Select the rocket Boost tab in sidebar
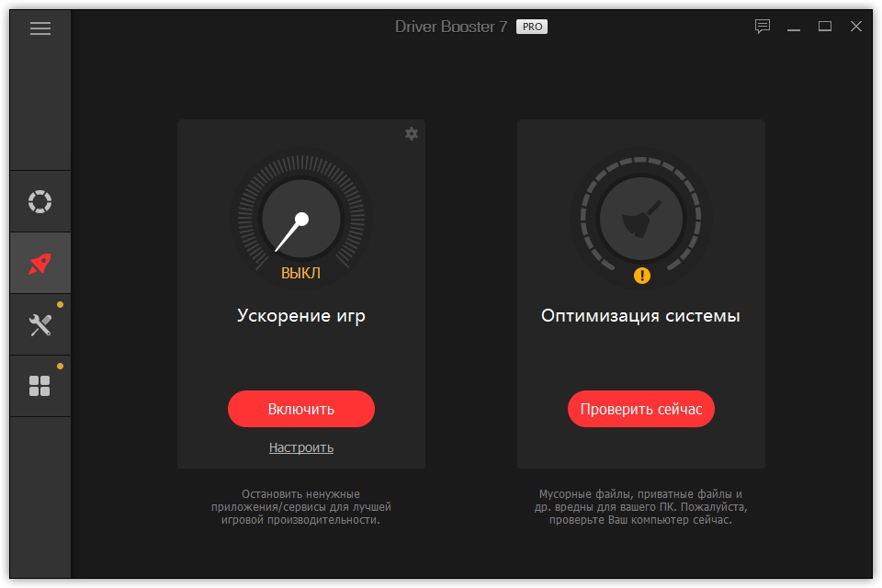The height and width of the screenshot is (588, 882). click(x=40, y=264)
